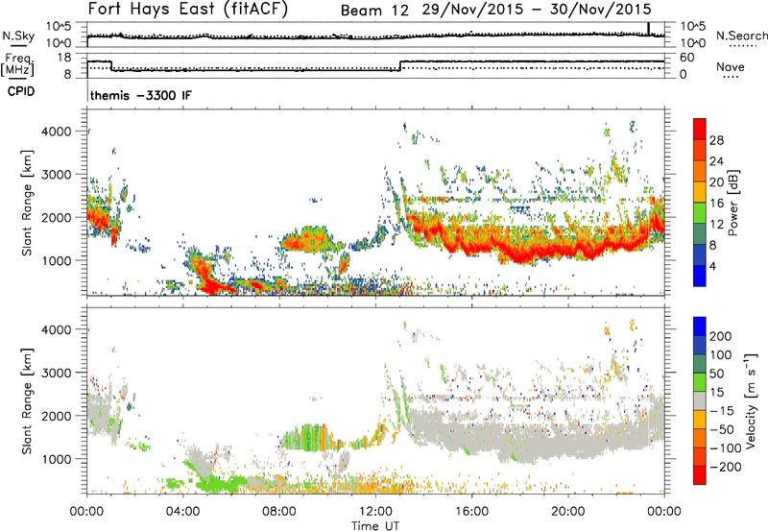Click the '15' label on velocity colorbar
This screenshot has height=532, width=768.
[716, 393]
